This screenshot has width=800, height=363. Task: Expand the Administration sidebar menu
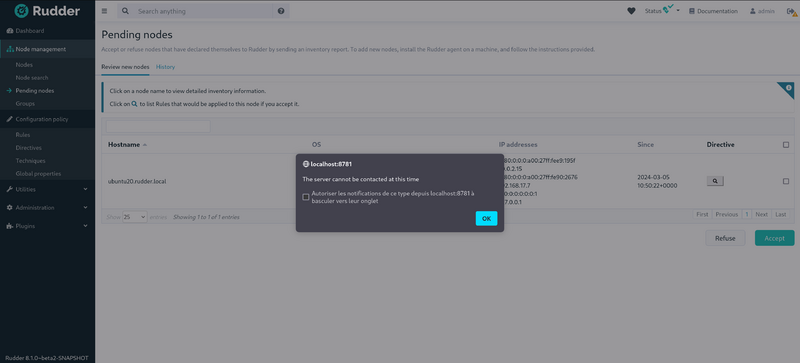(x=47, y=208)
